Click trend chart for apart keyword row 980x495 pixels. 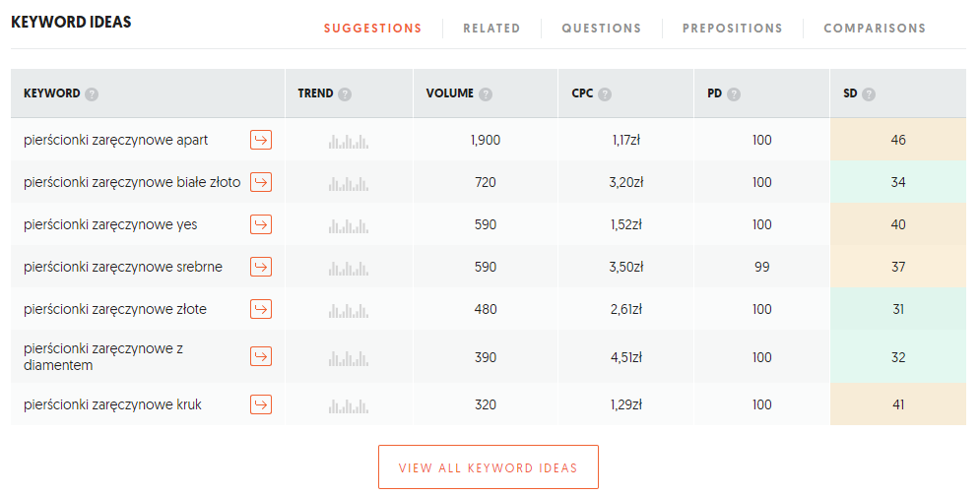348,141
